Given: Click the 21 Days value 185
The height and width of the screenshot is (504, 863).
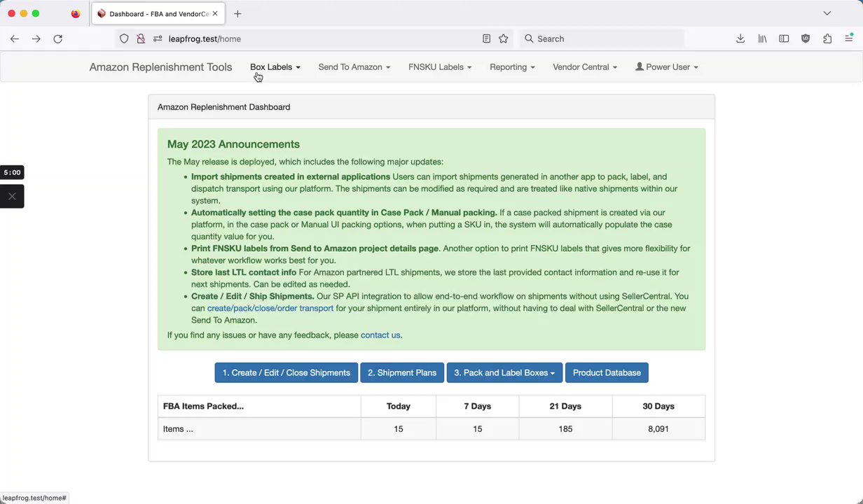Looking at the screenshot, I should pos(565,429).
